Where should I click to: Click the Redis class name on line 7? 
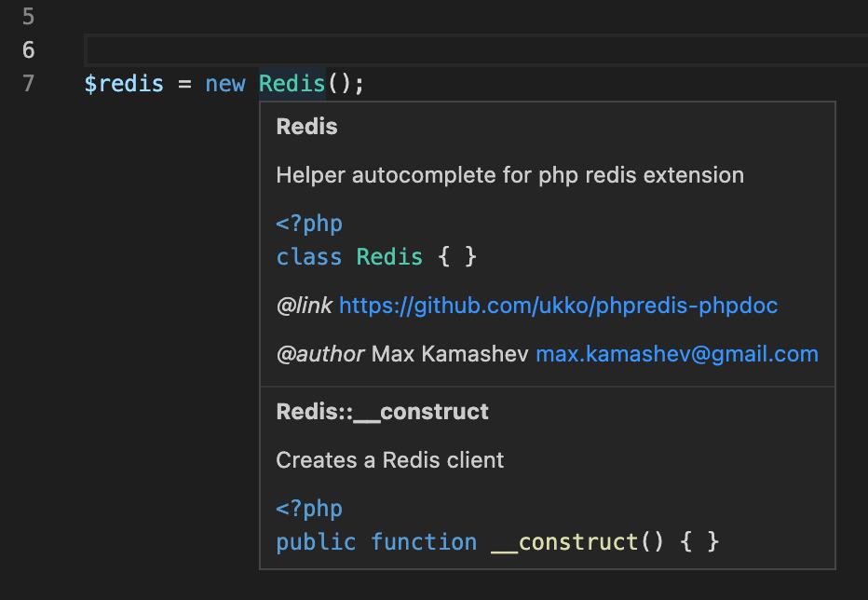point(292,84)
